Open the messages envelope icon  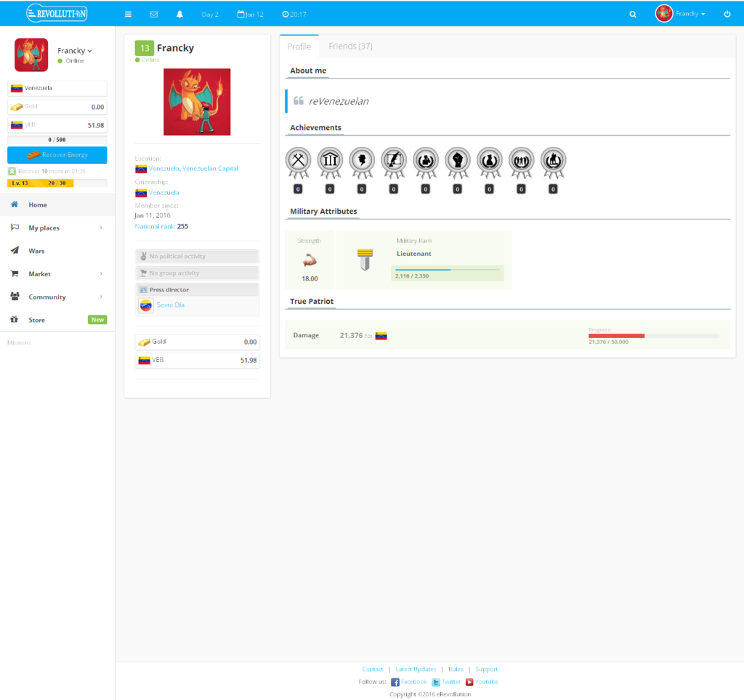tap(153, 14)
